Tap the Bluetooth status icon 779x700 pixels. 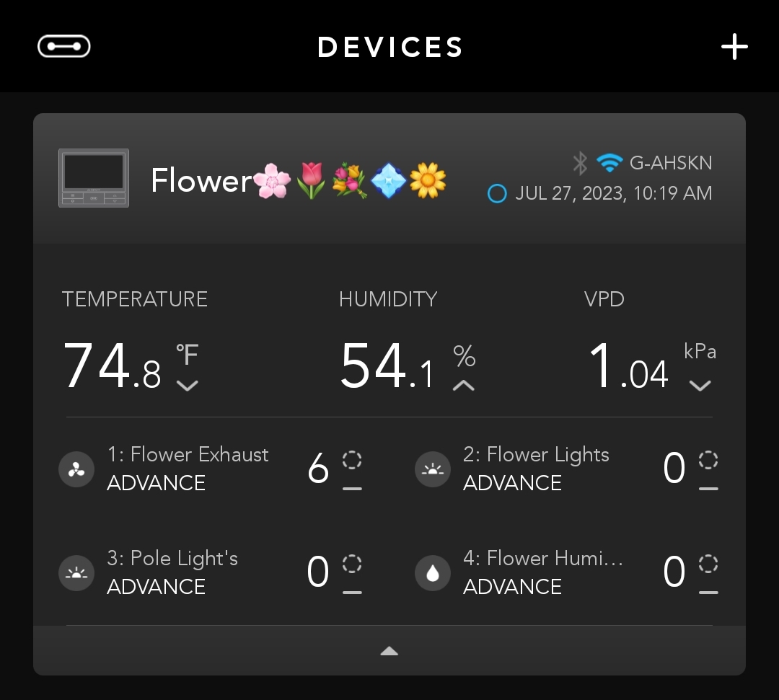[580, 163]
